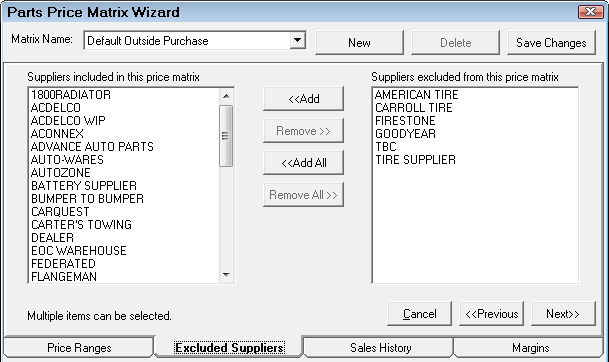The height and width of the screenshot is (362, 609).
Task: Select the Excluded Suppliers tab
Action: point(229,348)
